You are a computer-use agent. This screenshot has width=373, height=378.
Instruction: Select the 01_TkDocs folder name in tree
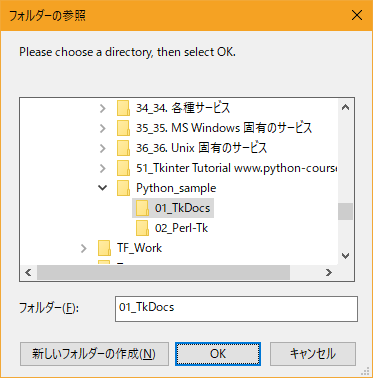(182, 208)
